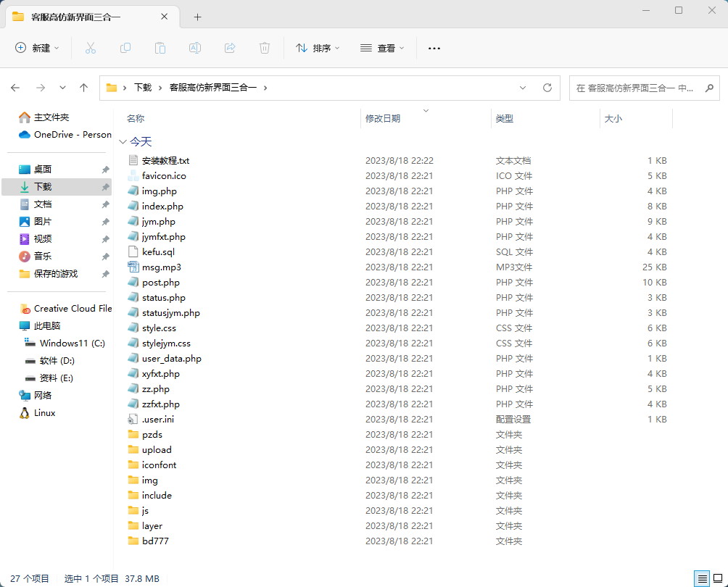The image size is (728, 587).
Task: Click the Paste clipboard icon
Action: click(x=160, y=48)
